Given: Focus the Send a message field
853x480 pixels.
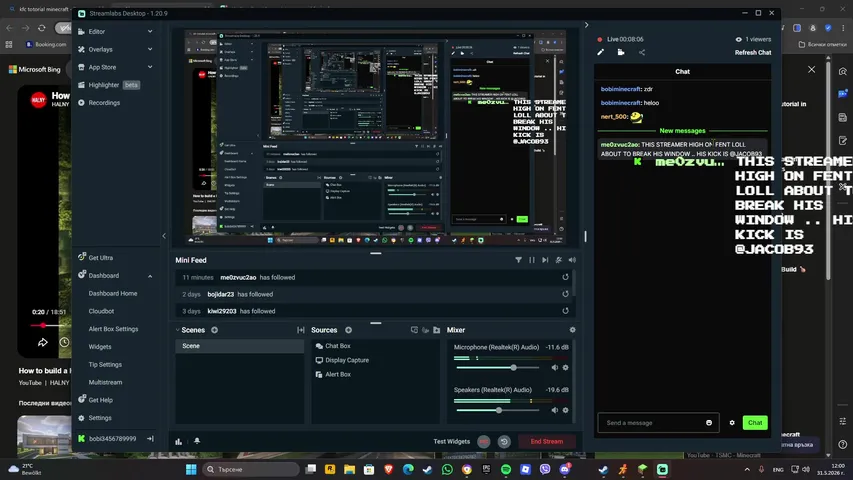Looking at the screenshot, I should [658, 423].
